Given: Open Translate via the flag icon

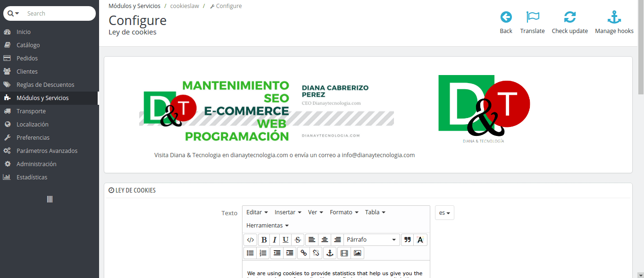Looking at the screenshot, I should (x=533, y=17).
